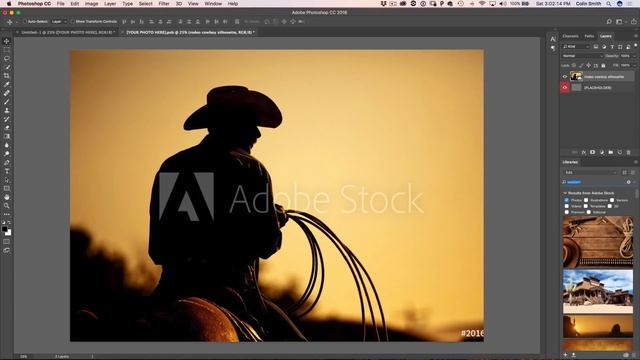Open the Auto-Select Layer dropdown
The height and width of the screenshot is (360, 640).
coord(59,22)
